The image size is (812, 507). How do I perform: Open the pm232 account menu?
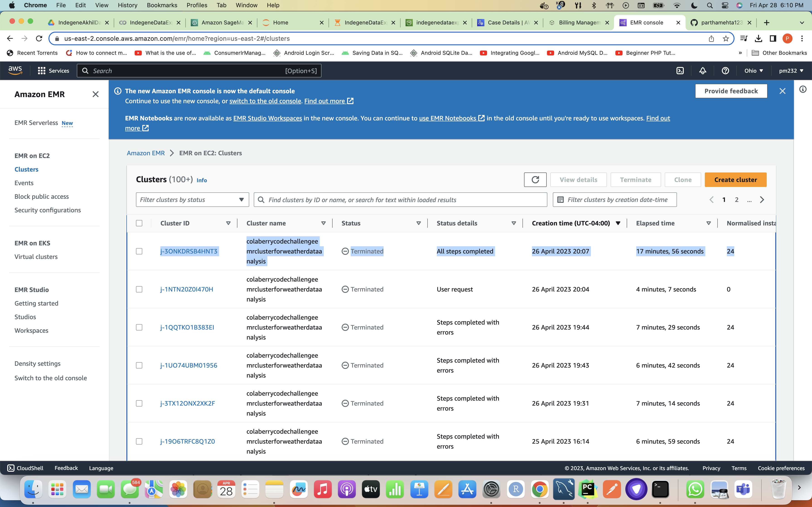click(x=791, y=71)
